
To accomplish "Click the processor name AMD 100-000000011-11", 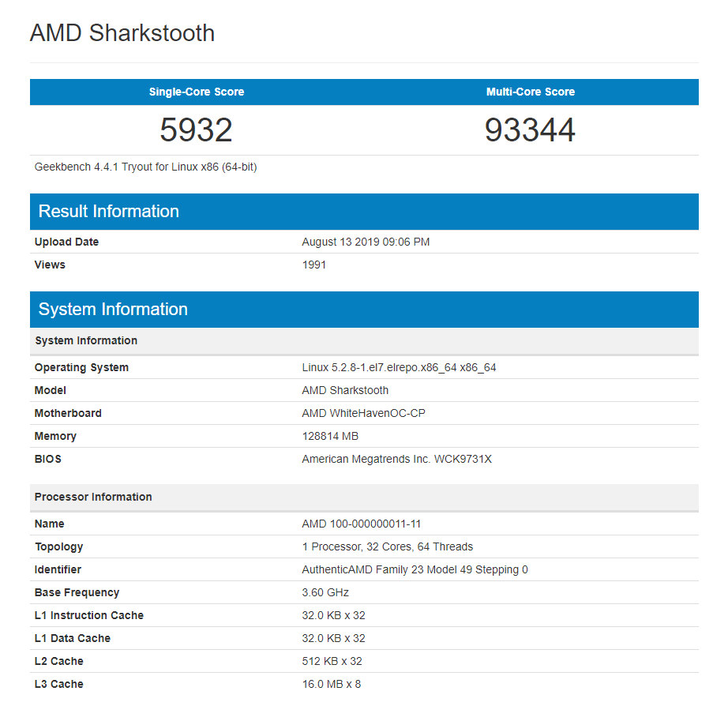I will (363, 524).
